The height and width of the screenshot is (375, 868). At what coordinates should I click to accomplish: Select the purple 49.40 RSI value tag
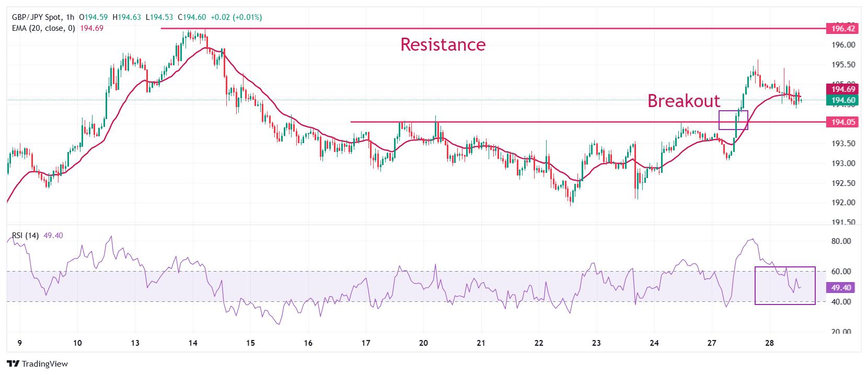pyautogui.click(x=842, y=287)
